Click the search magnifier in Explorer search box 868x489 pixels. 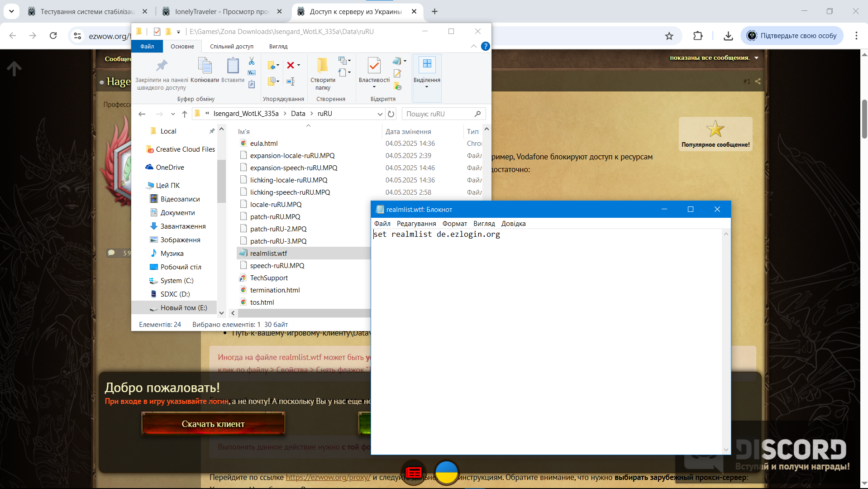click(x=477, y=114)
